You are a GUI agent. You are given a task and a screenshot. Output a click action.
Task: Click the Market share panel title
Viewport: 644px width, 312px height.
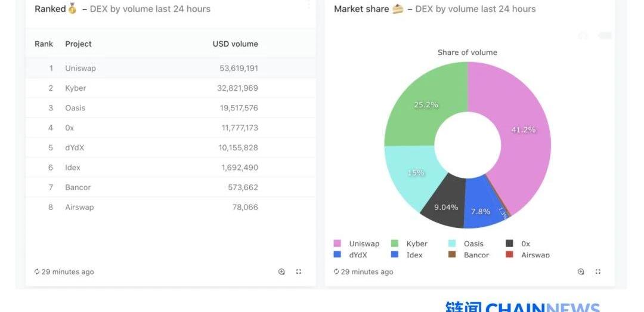435,8
